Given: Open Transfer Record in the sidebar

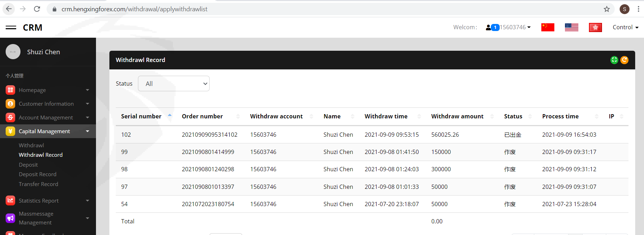Looking at the screenshot, I should (38, 184).
